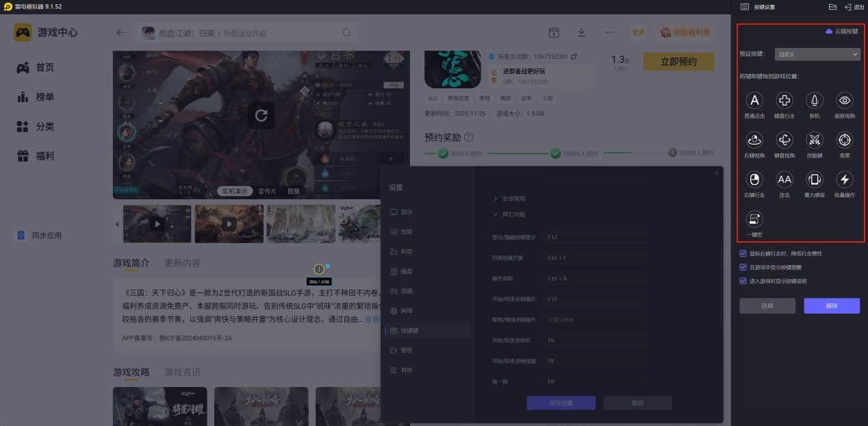This screenshot has height=426, width=868.
Task: Collapse the 其它功能 section
Action: (x=509, y=214)
